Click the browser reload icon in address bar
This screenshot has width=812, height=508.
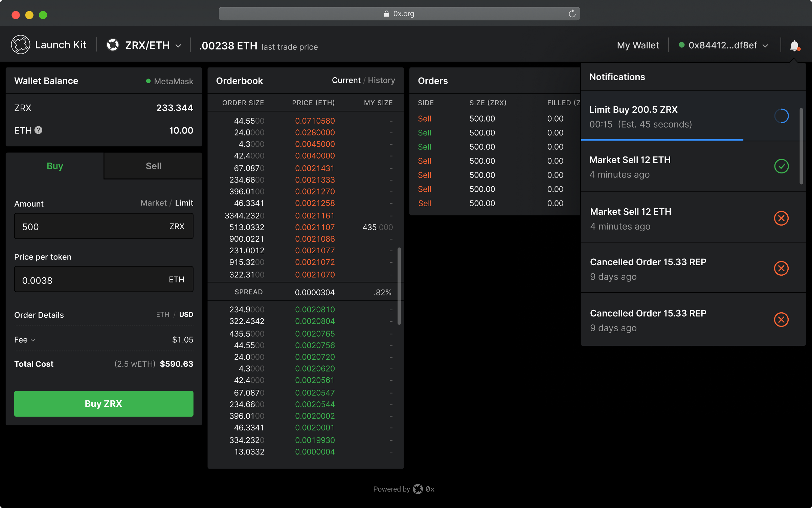(572, 14)
